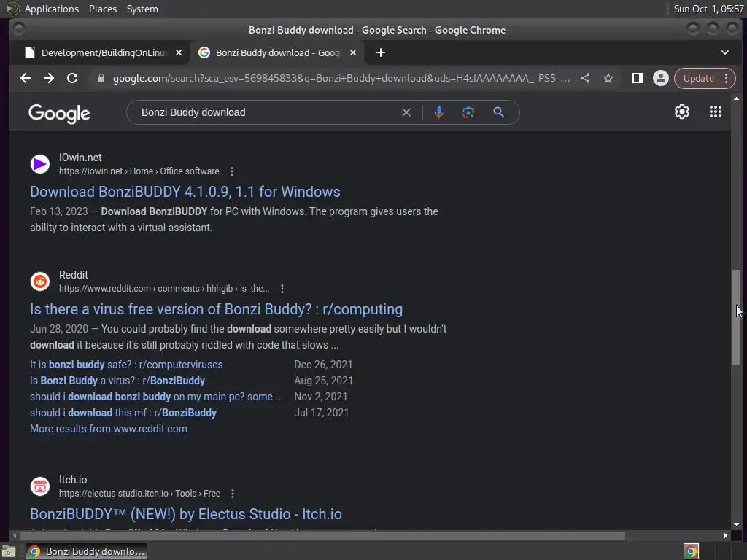Select the Bonzi Buddy download tab
The image size is (747, 560).
point(278,52)
